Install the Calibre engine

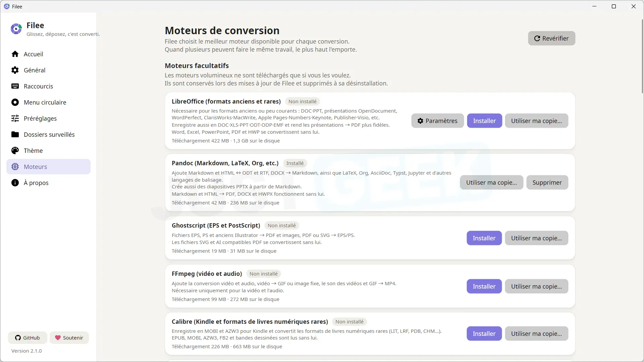[484, 334]
